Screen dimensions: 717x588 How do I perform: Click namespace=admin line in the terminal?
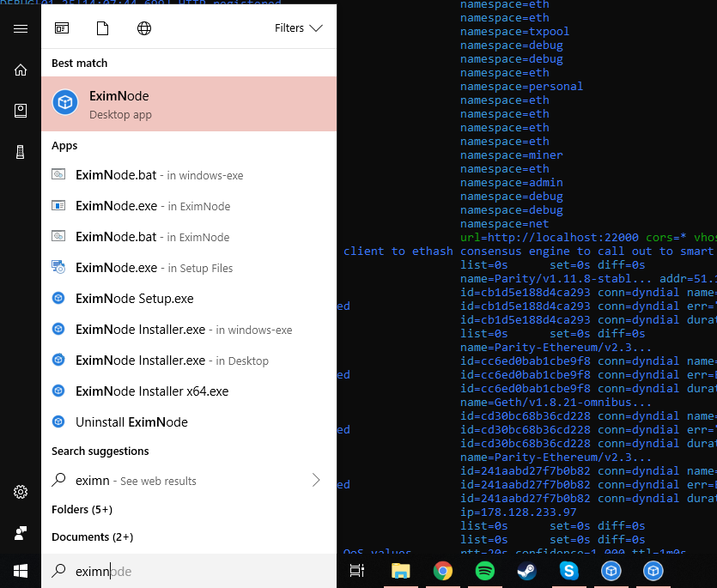(x=511, y=183)
